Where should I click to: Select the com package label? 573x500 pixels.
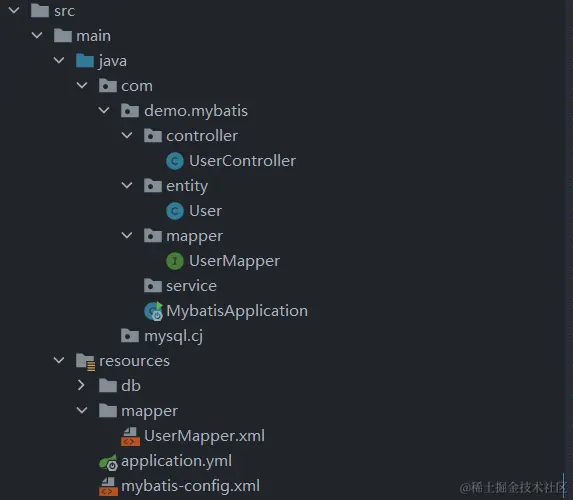coord(137,86)
